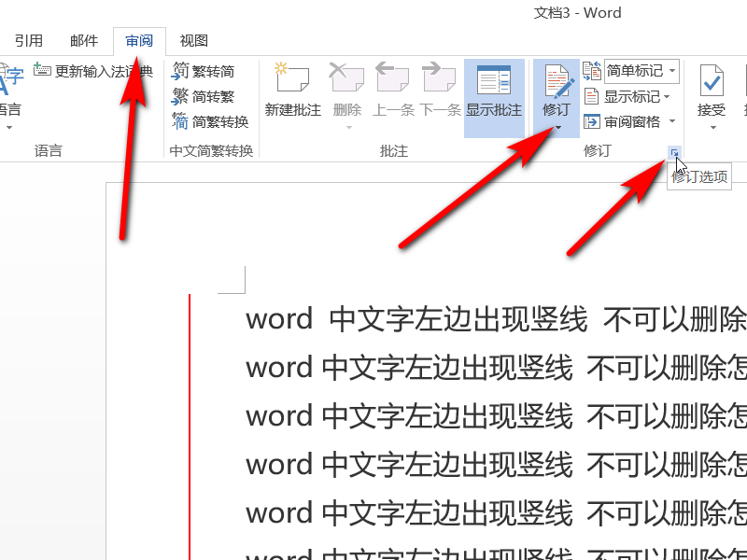
Task: Click the 语言 translate icon
Action: pos(11,79)
